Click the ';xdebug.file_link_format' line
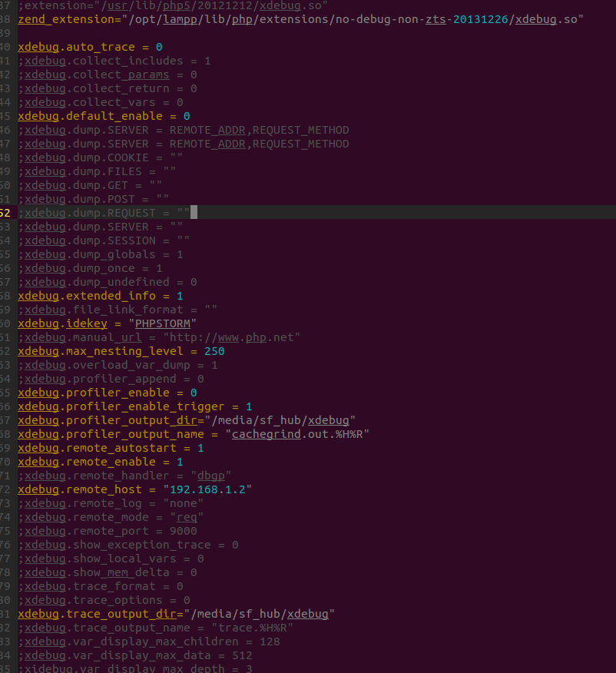Screen dimensions: 616x673 click(118, 310)
